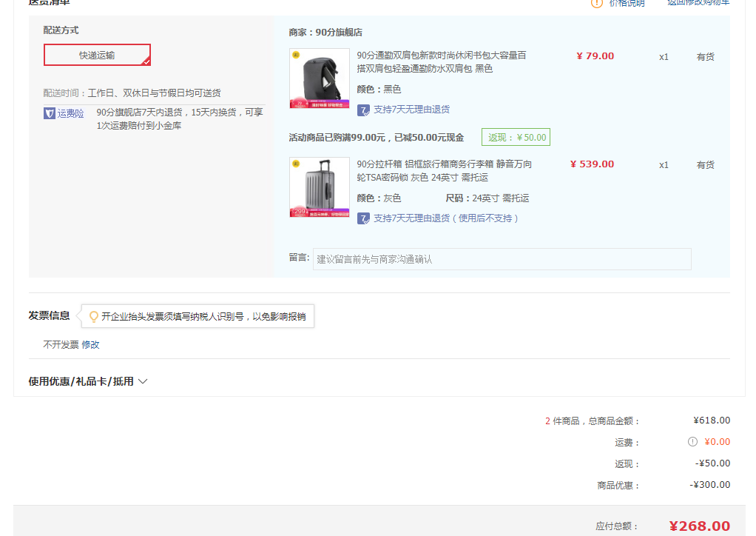Open the grey suitcase product thumbnail
The height and width of the screenshot is (536, 756).
pos(319,187)
